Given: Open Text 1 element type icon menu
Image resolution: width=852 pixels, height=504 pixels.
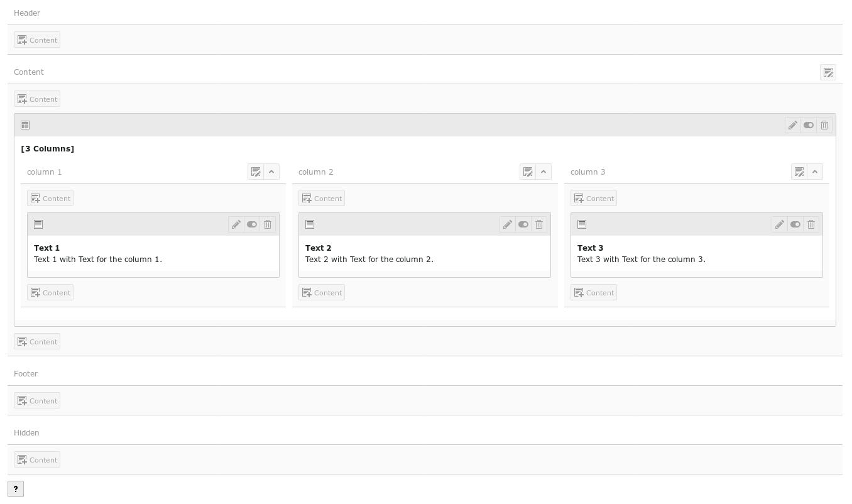Looking at the screenshot, I should coord(38,224).
